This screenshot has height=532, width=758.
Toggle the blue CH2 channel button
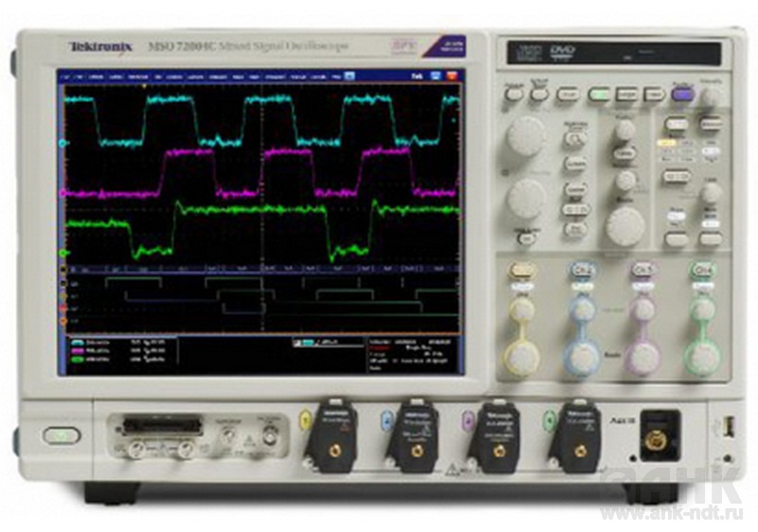click(x=581, y=272)
